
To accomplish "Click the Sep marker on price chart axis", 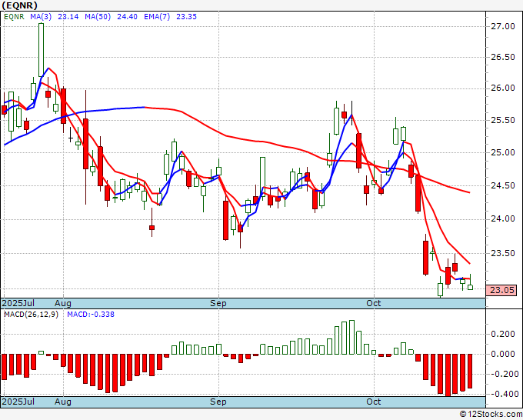I will (x=219, y=303).
